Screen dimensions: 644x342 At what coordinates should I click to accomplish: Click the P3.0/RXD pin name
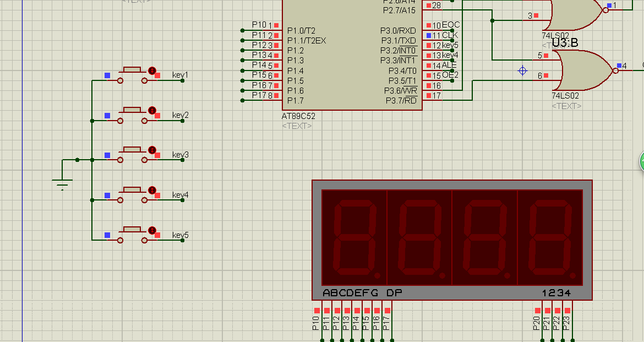coord(399,31)
